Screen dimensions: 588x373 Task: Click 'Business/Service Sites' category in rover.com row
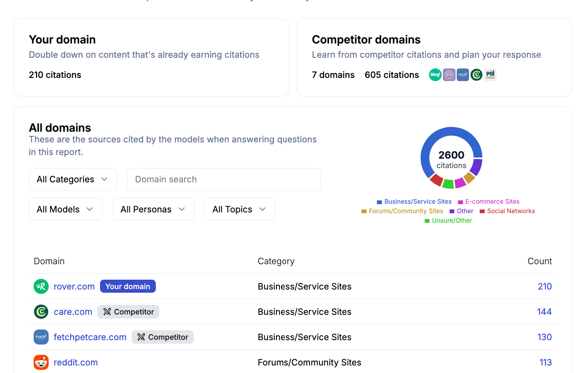pyautogui.click(x=304, y=286)
